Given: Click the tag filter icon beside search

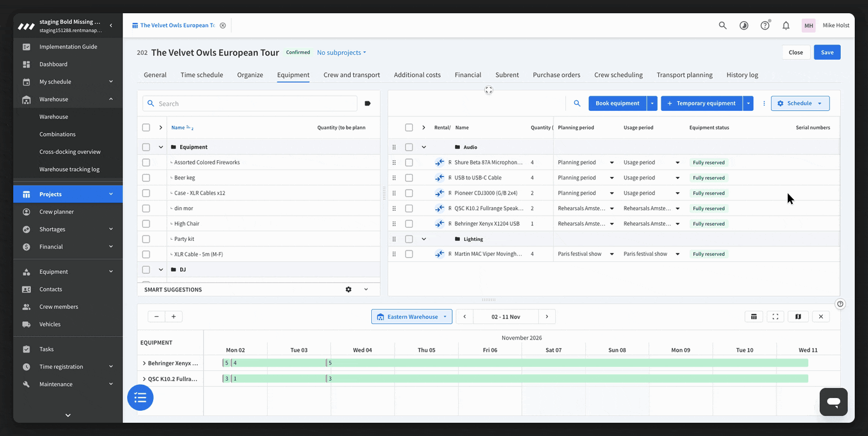Looking at the screenshot, I should (368, 104).
